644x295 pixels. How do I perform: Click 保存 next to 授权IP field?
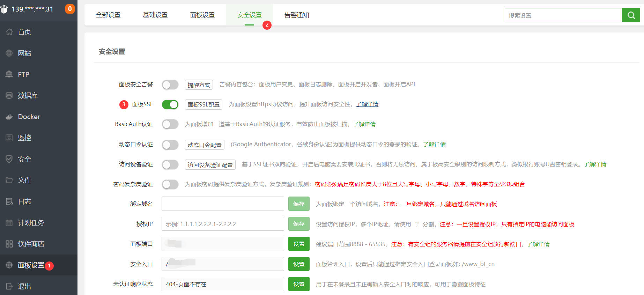(299, 224)
